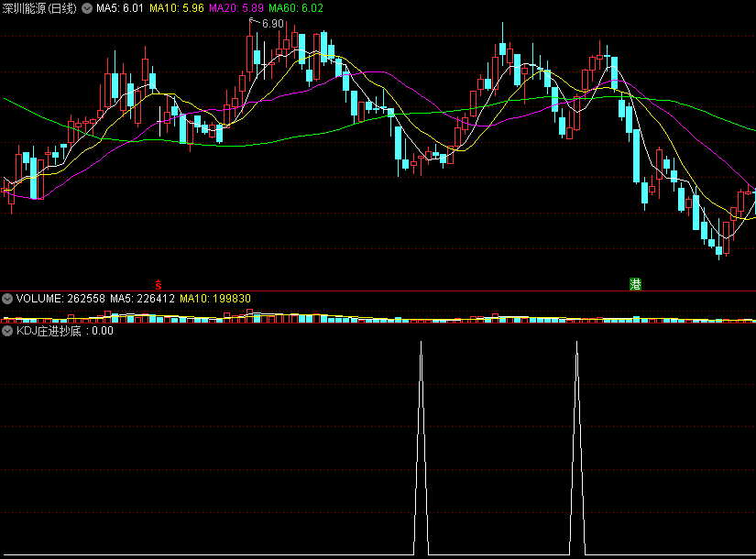Click the volume MA5: 226412 label

(x=142, y=299)
